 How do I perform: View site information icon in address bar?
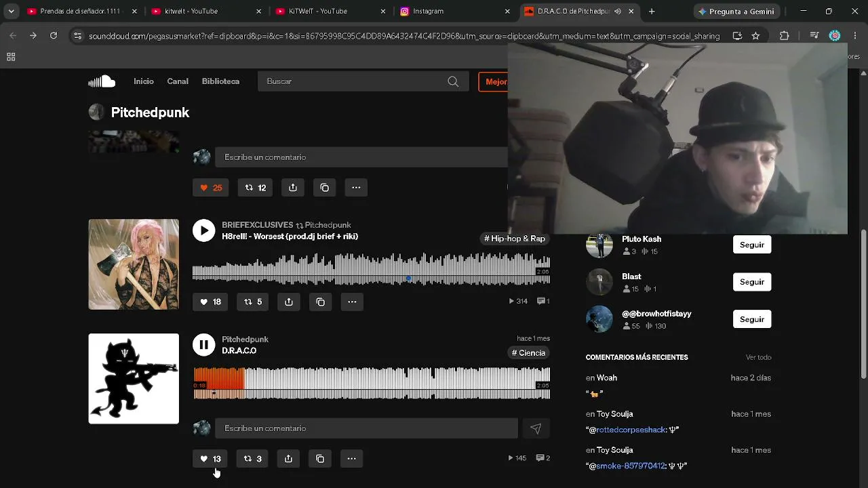(x=77, y=36)
